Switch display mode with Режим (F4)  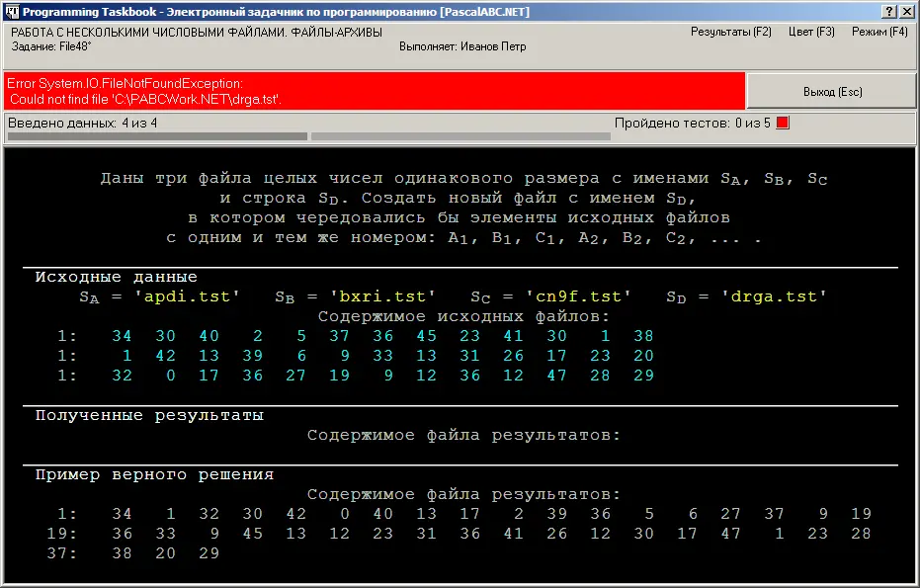tap(878, 32)
